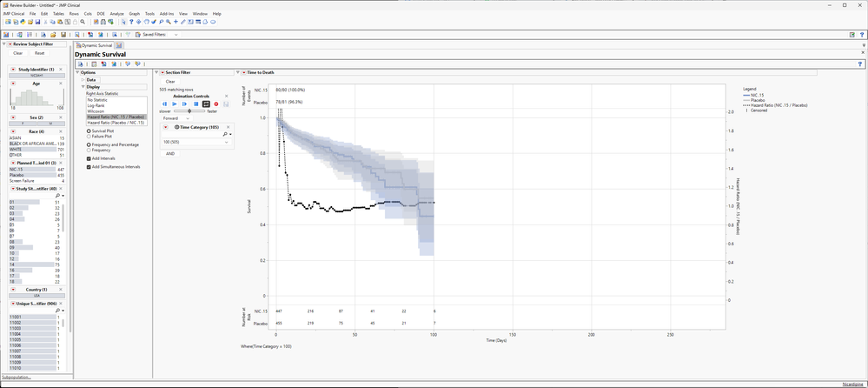Click the Nicardipine link in status bar
868x388 pixels.
(x=852, y=385)
